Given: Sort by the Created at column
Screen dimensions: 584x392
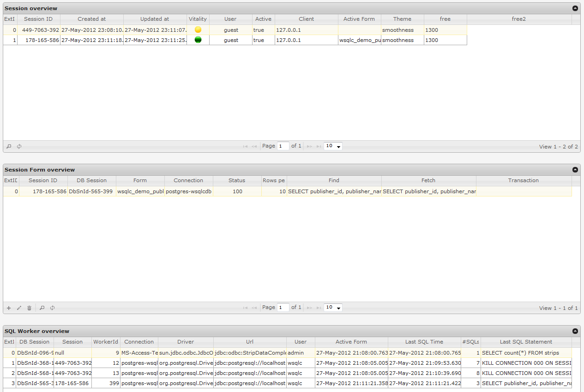Looking at the screenshot, I should click(x=91, y=19).
